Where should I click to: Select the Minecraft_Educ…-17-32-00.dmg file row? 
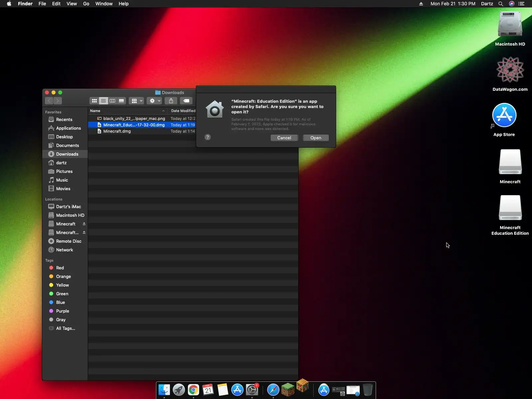point(142,125)
